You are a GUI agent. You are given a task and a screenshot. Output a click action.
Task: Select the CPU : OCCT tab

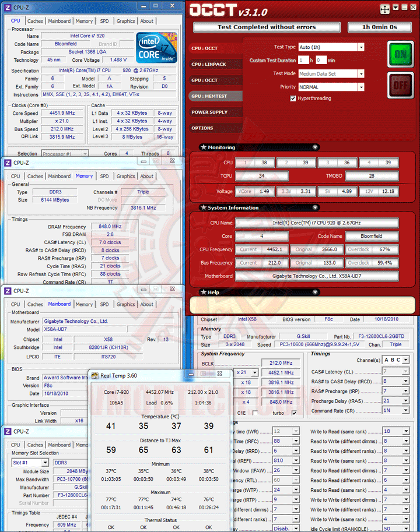coord(215,48)
